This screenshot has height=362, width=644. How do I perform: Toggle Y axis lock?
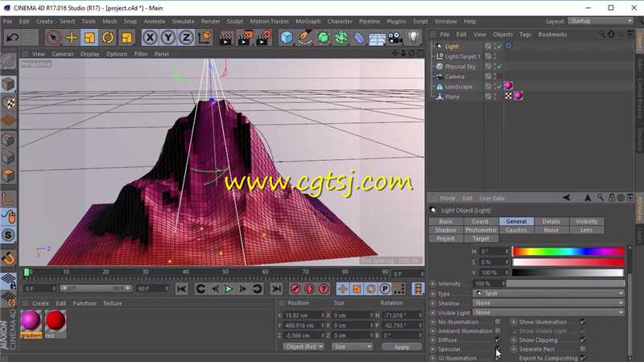coord(168,38)
